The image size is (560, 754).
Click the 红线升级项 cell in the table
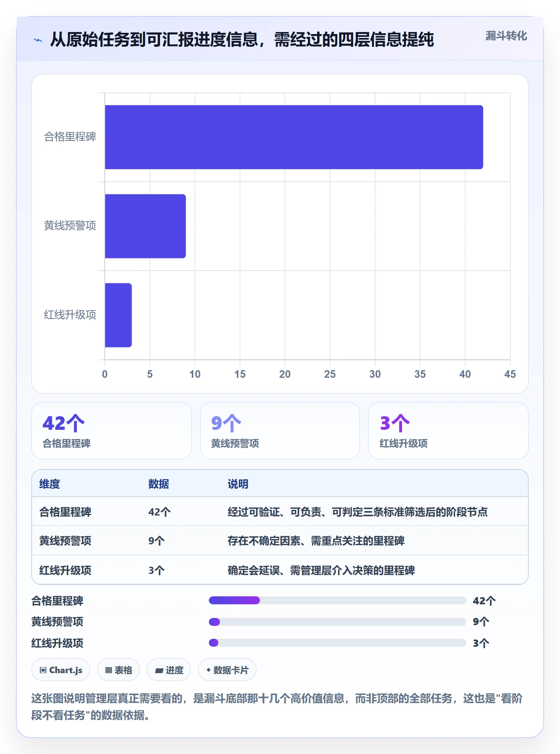[65, 570]
